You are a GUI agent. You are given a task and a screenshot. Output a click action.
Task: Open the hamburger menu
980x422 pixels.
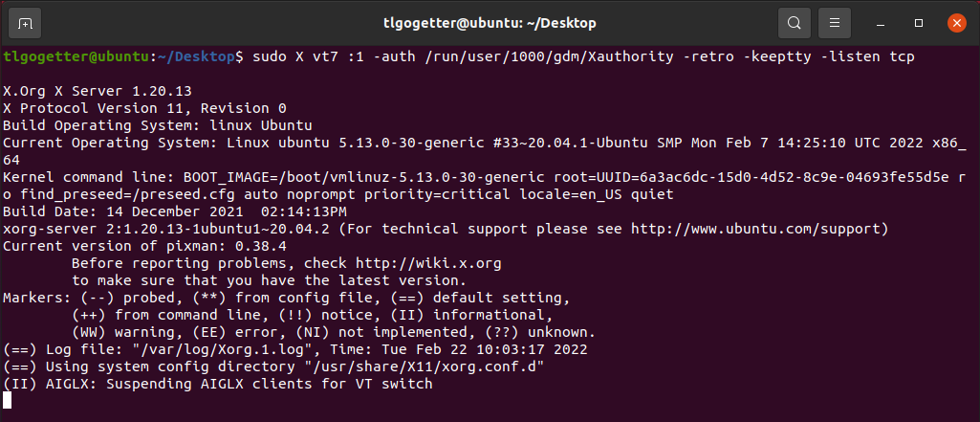click(x=835, y=23)
